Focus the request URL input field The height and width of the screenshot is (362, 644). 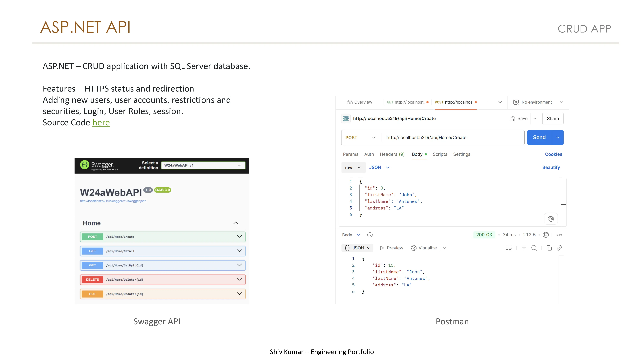click(x=453, y=137)
